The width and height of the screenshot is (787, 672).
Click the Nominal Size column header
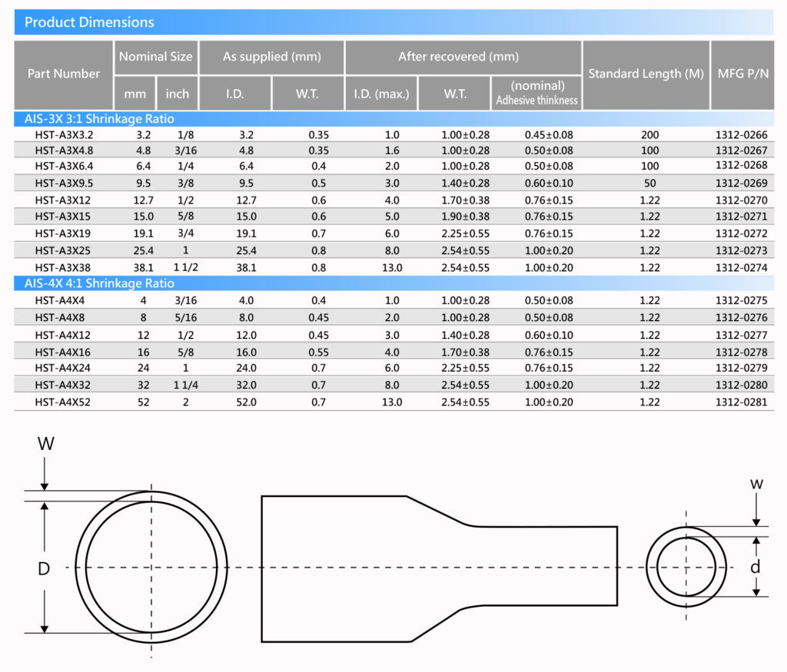(x=155, y=57)
